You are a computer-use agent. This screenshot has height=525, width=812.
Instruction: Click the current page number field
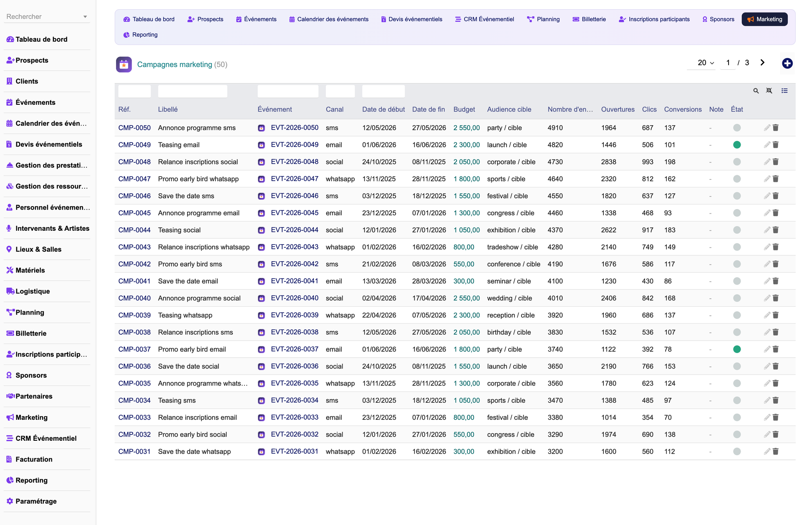click(728, 63)
